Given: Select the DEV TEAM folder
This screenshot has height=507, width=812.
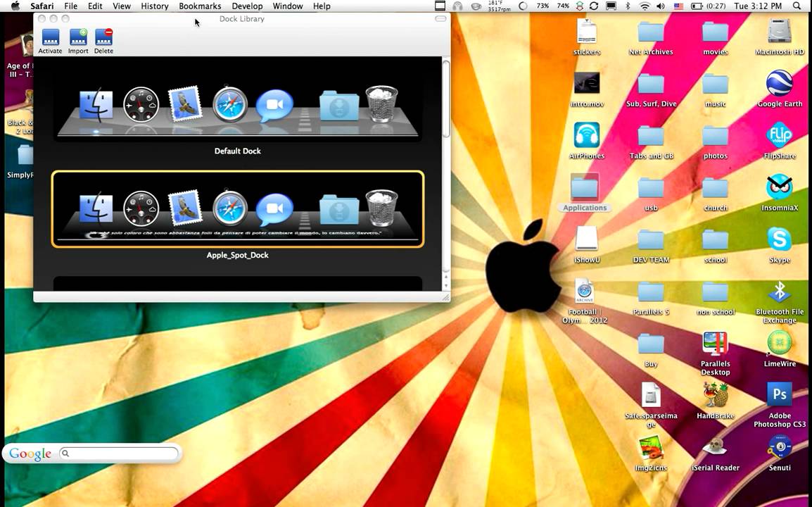Looking at the screenshot, I should tap(651, 239).
